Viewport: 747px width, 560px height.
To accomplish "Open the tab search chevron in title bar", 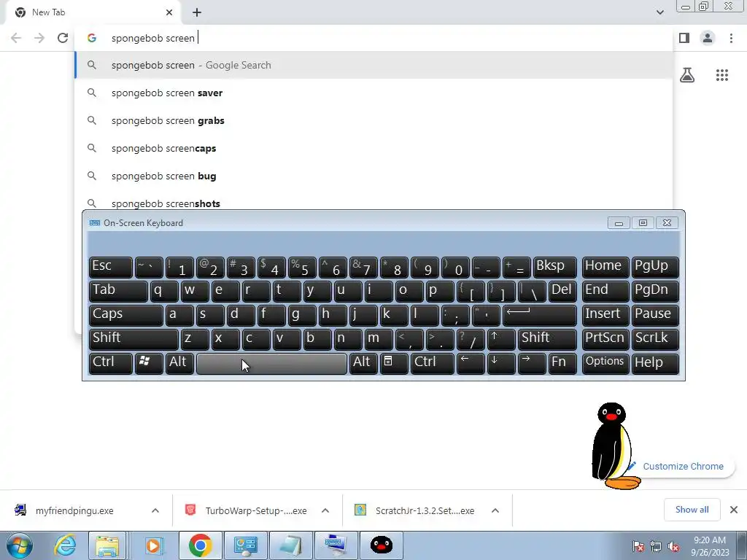I will 659,12.
